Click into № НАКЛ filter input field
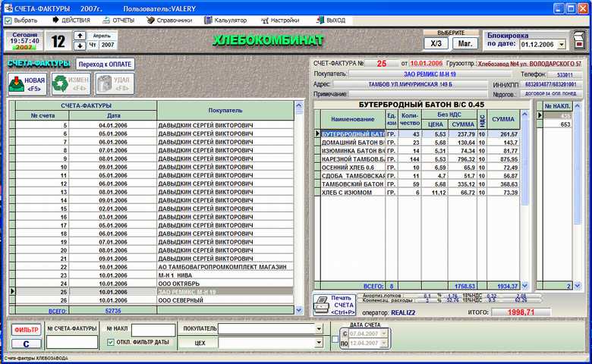This screenshot has height=364, width=592. pos(153,329)
